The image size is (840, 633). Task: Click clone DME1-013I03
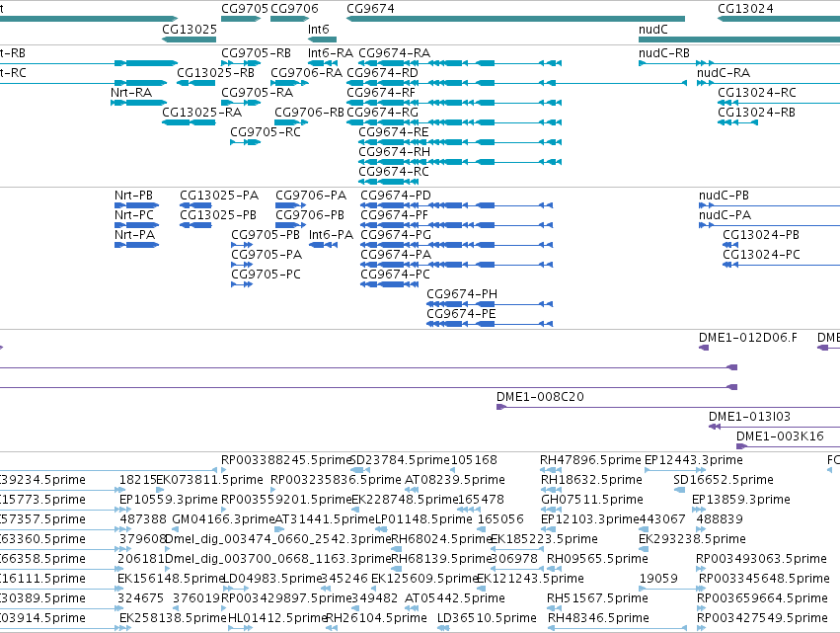coord(749,418)
